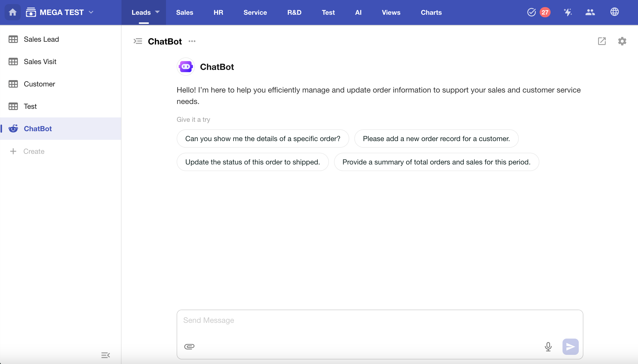Open the task checkmark notifications icon
This screenshot has height=364, width=638.
pyautogui.click(x=531, y=12)
